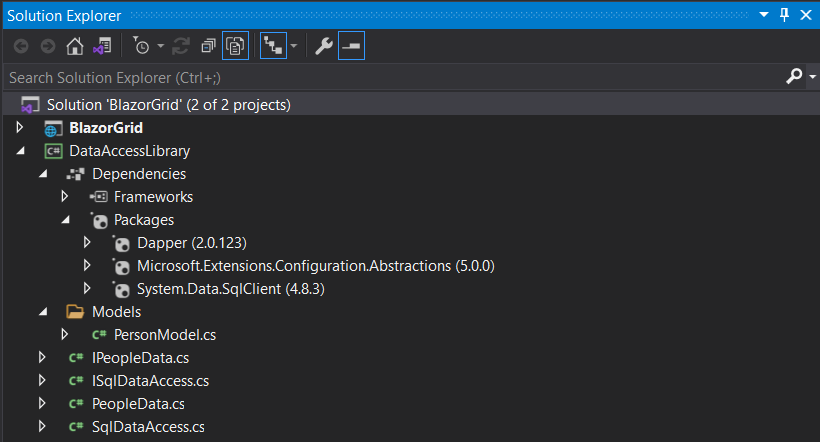This screenshot has height=442, width=820.
Task: Expand SqlDataAccess.cs file node
Action: click(42, 426)
